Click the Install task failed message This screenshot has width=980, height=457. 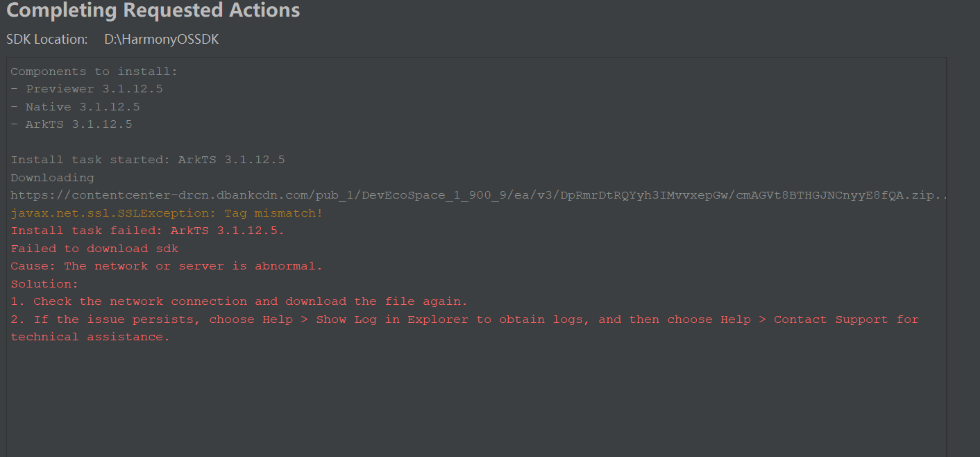tap(147, 231)
